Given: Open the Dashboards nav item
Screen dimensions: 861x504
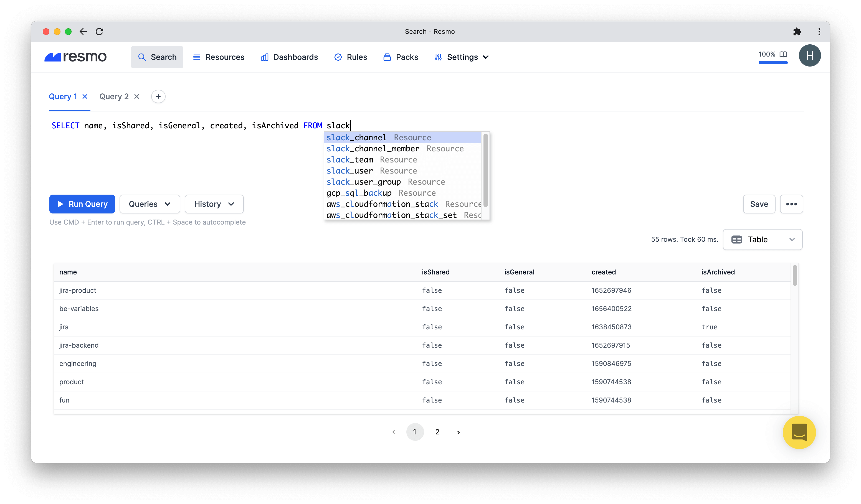Looking at the screenshot, I should (x=289, y=57).
